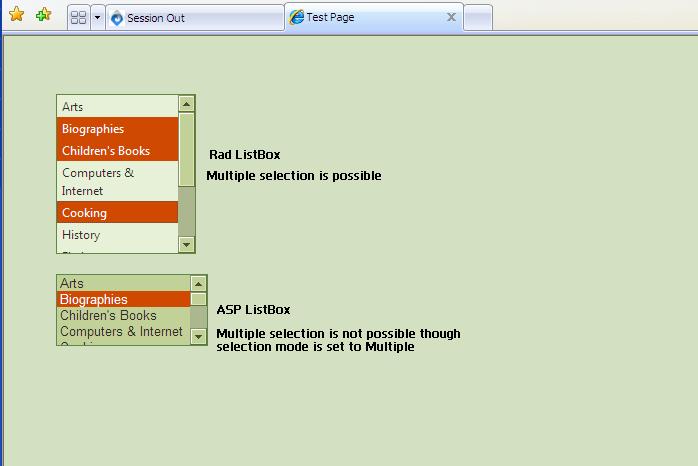This screenshot has height=466, width=698.
Task: Switch to the Test Page tab
Action: [x=374, y=17]
